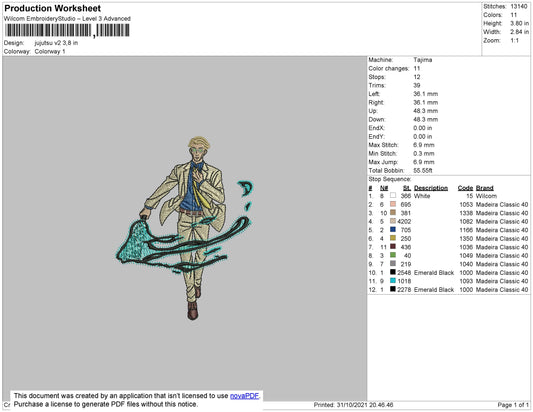Click the Brand column header
533x412 pixels.
click(484, 188)
